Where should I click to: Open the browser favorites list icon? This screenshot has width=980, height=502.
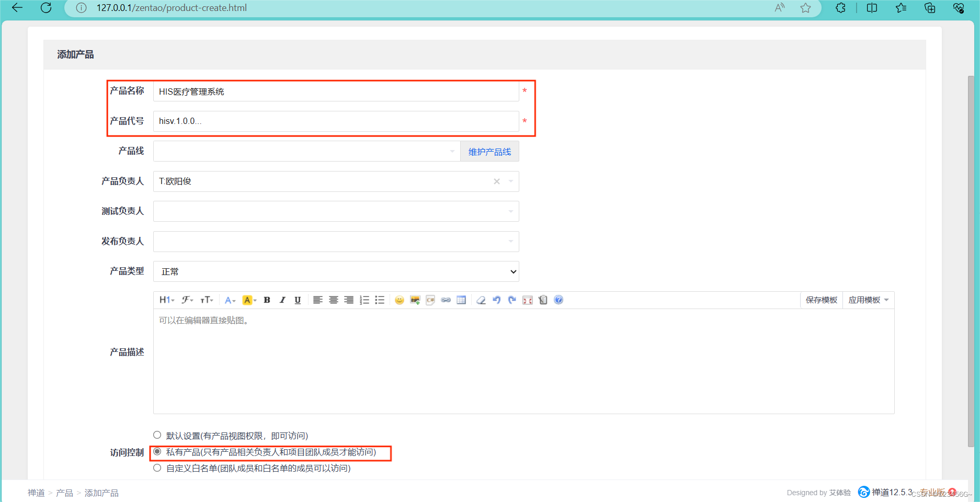[x=901, y=8]
